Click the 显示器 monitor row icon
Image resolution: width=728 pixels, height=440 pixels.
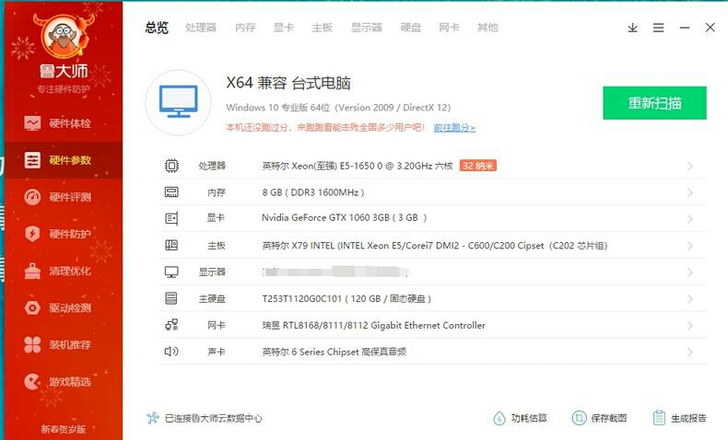(x=171, y=272)
